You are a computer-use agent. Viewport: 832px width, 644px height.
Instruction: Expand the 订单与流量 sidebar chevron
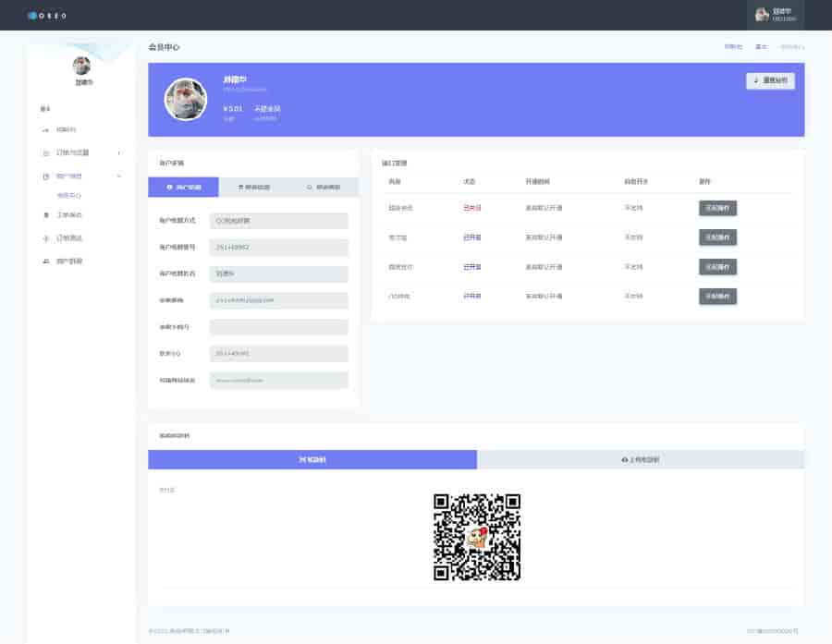coord(118,152)
